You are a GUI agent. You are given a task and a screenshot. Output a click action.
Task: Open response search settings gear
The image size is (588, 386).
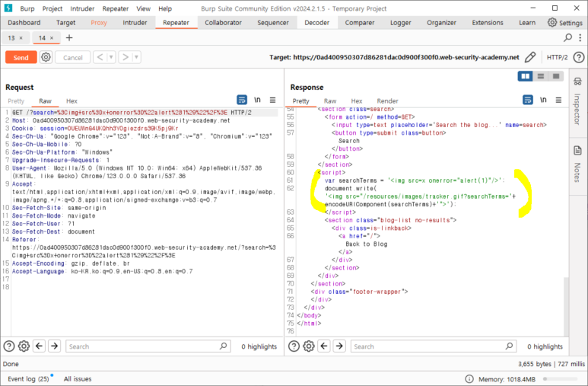click(309, 346)
